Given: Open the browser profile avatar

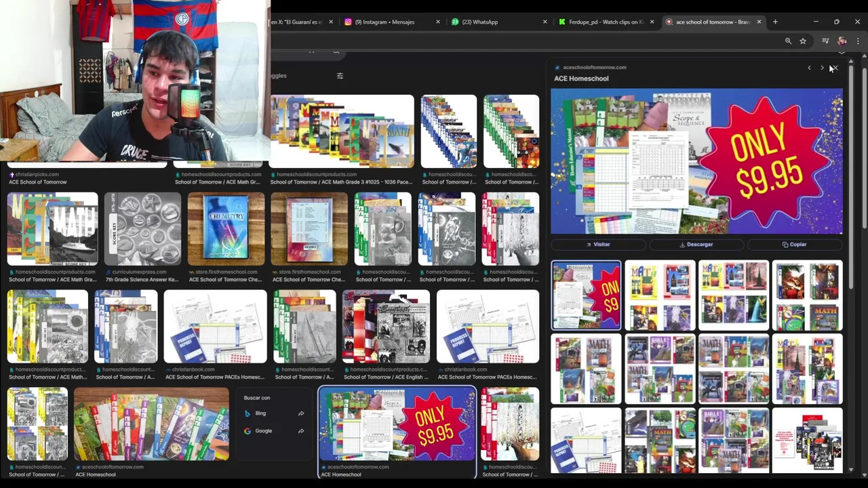Looking at the screenshot, I should 842,41.
